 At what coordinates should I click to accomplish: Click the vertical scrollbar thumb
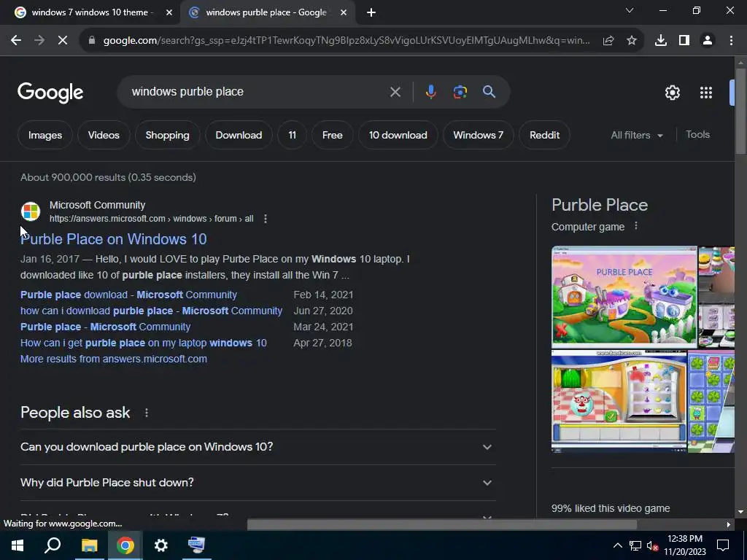tap(741, 111)
